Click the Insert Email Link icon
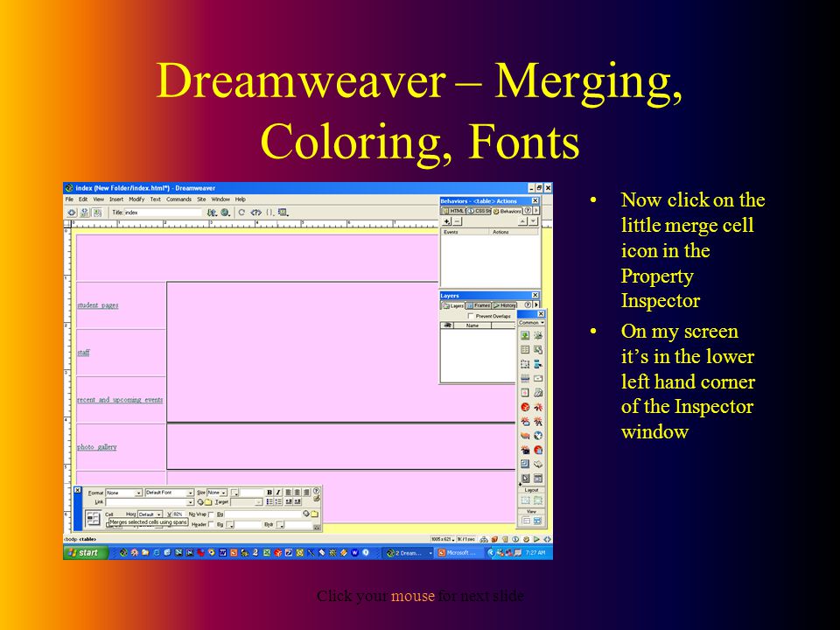The width and height of the screenshot is (840, 630). point(538,378)
